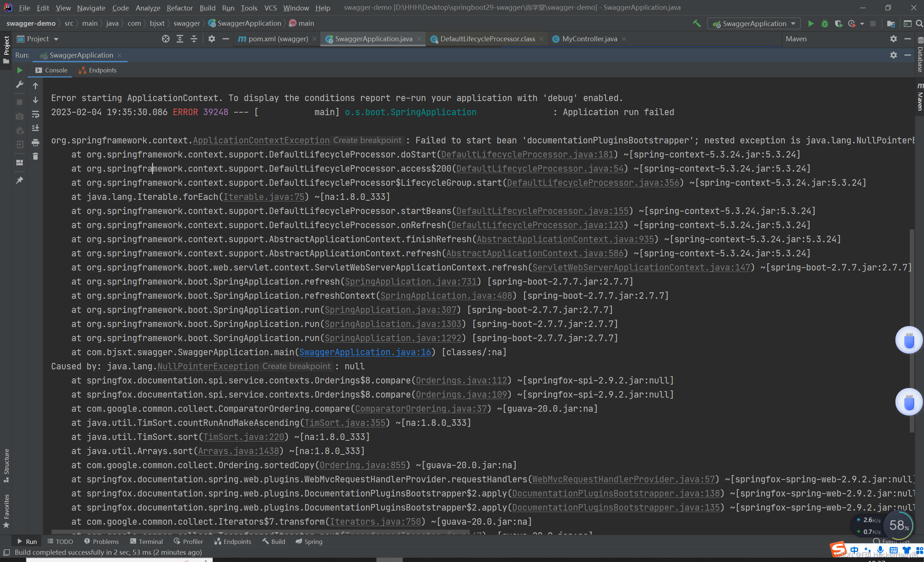Toggle soft-wrap in the console
Viewport: 924px width, 562px height.
click(35, 114)
